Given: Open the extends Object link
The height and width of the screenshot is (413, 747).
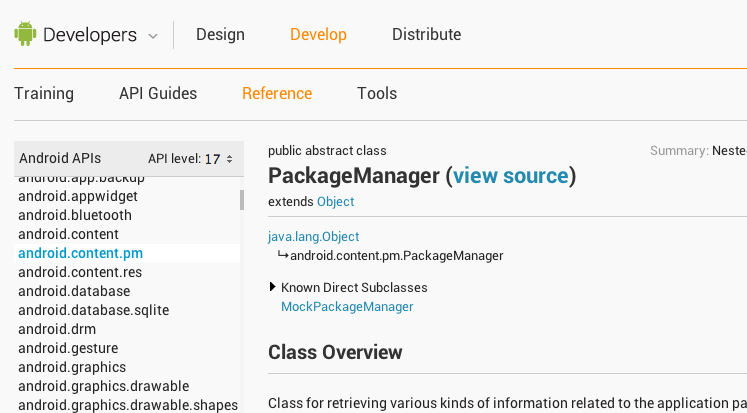Looking at the screenshot, I should click(x=335, y=201).
